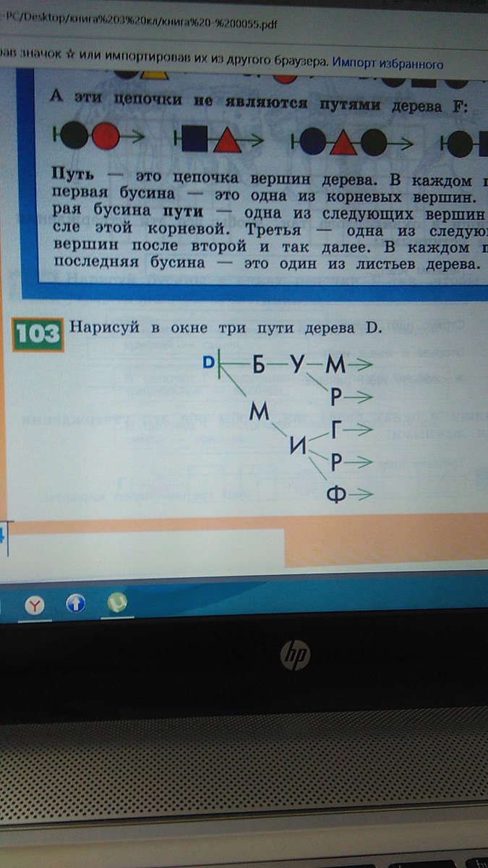Click the 'М' vertex below 'Б' leading to 'И'
The height and width of the screenshot is (868, 488).
(x=259, y=412)
